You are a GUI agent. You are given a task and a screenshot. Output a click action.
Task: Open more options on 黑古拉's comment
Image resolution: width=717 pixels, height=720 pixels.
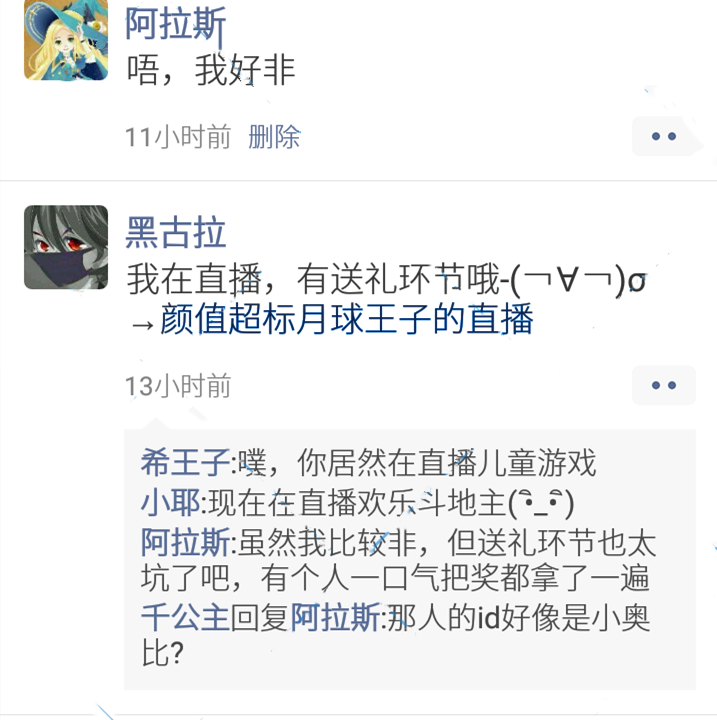click(664, 385)
